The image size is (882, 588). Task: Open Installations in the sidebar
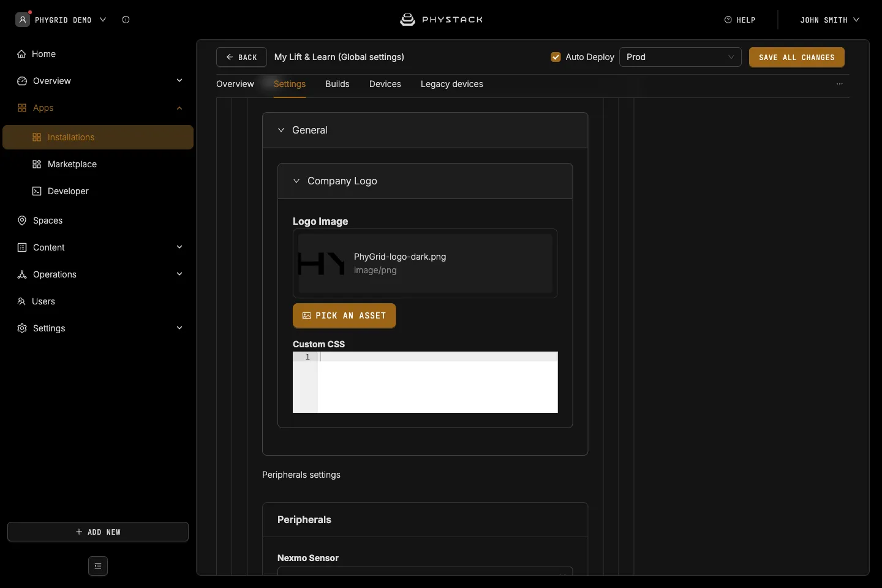point(98,137)
